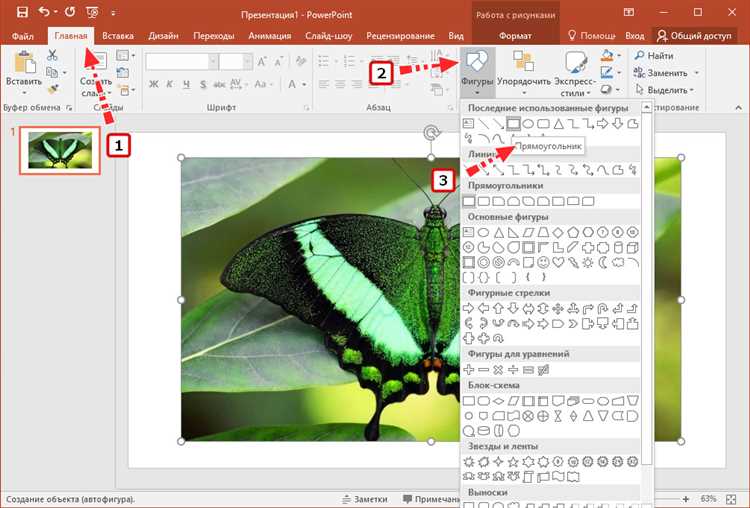Open the Вставка tab
The image size is (750, 508).
(x=118, y=36)
